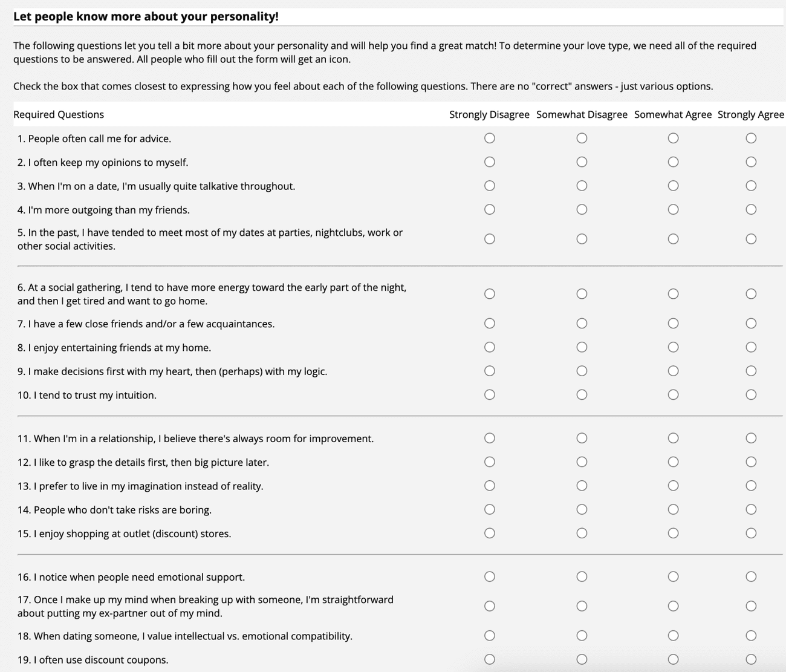The image size is (786, 672).
Task: Select Somewhat Agree for 'I enjoy shopping at outlet stores'
Action: coord(673,533)
